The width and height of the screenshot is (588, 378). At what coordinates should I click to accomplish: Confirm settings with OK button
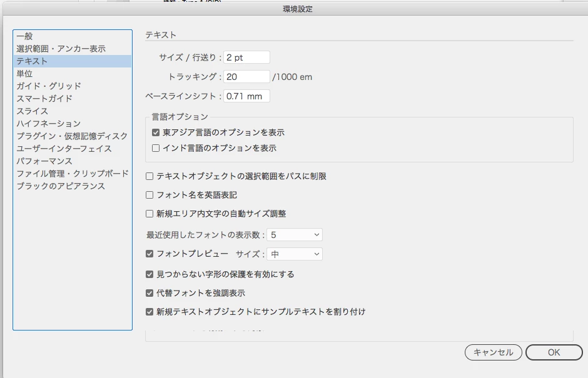point(554,352)
